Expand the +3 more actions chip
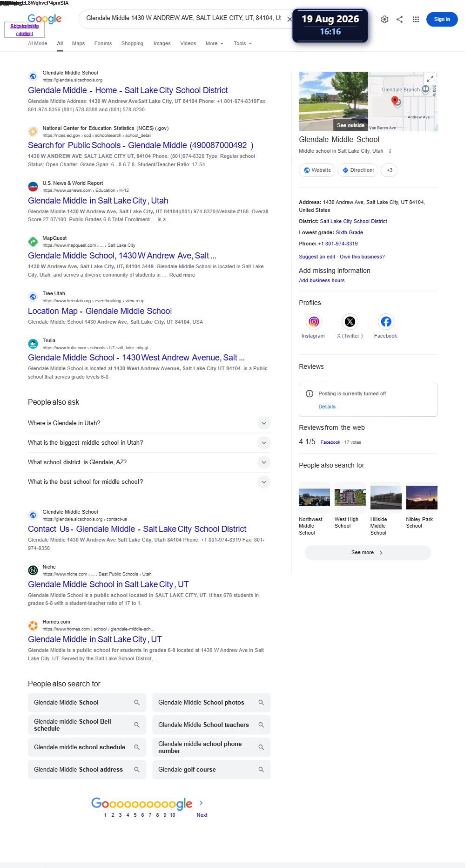471x868 pixels. [x=390, y=170]
